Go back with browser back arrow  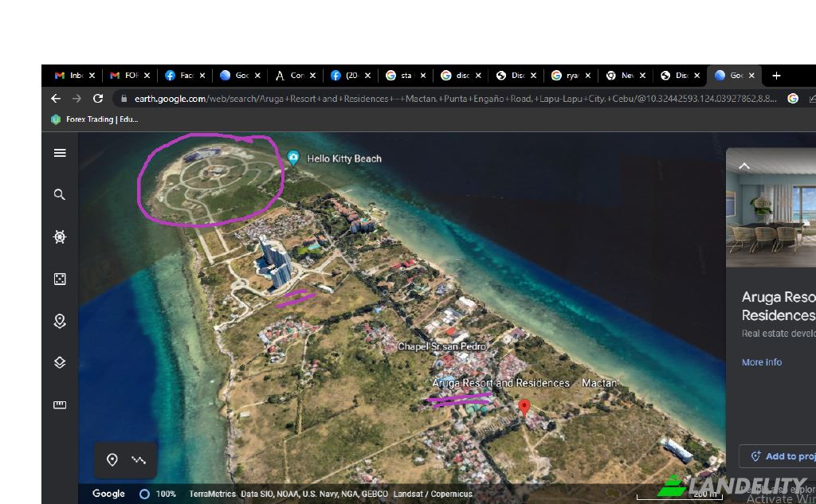pyautogui.click(x=56, y=98)
